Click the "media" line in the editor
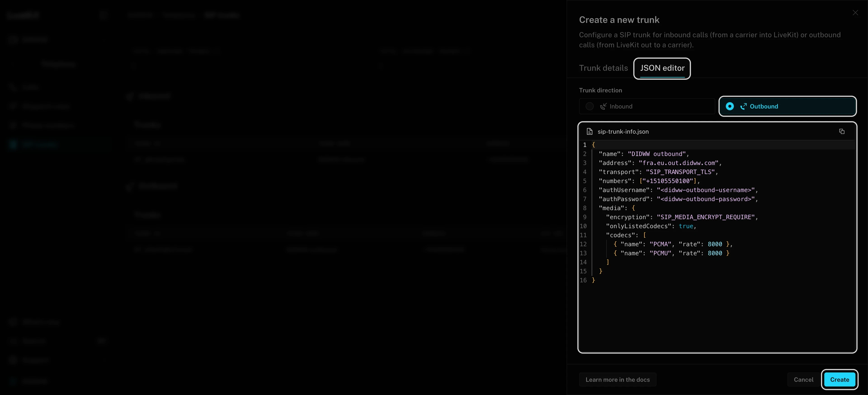The height and width of the screenshot is (395, 868). [617, 208]
